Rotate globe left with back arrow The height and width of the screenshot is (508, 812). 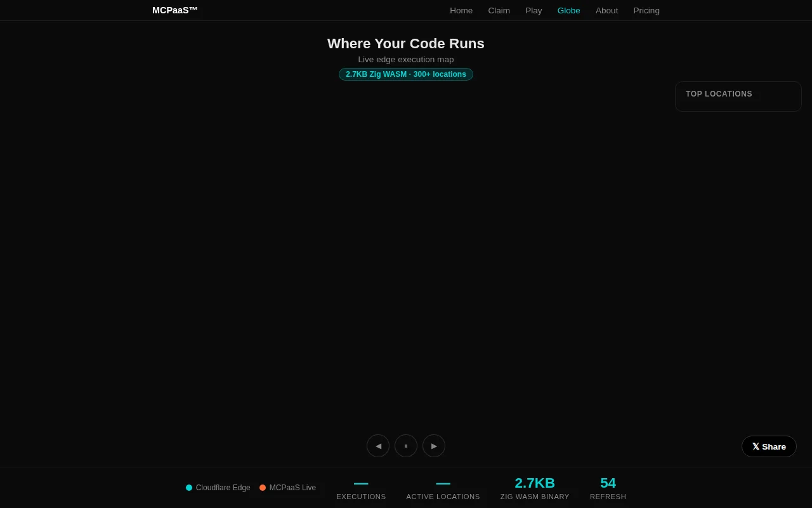pos(378,446)
